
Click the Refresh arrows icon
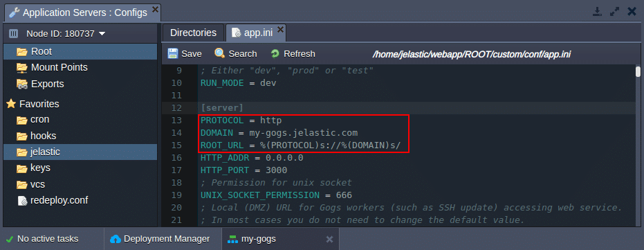[x=275, y=54]
